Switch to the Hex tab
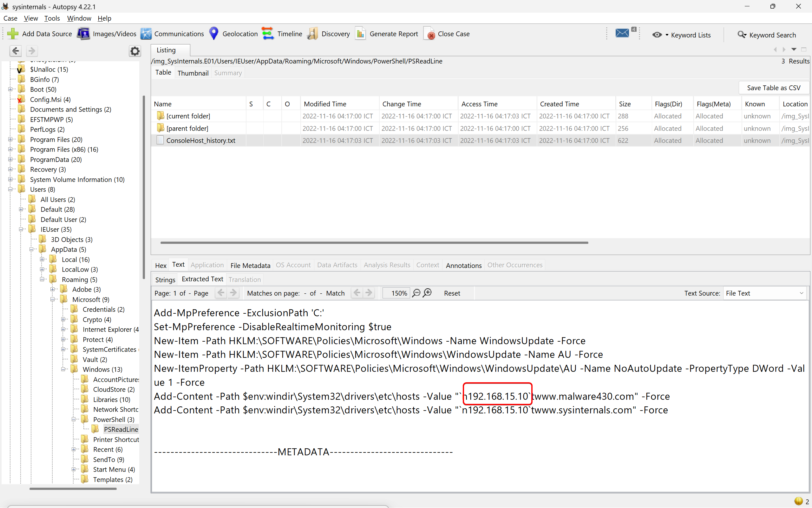Viewport: 812px width, 508px height. tap(161, 265)
